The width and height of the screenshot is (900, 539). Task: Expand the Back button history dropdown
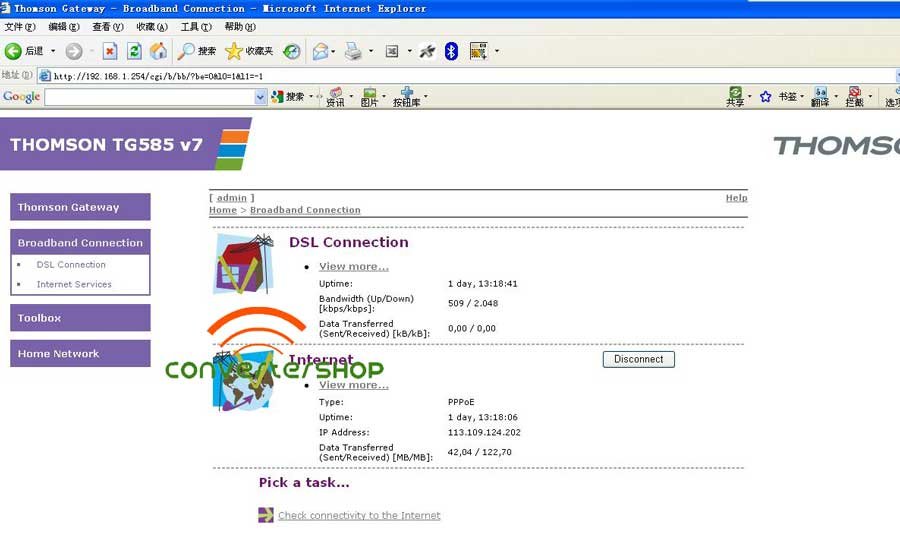tap(53, 51)
